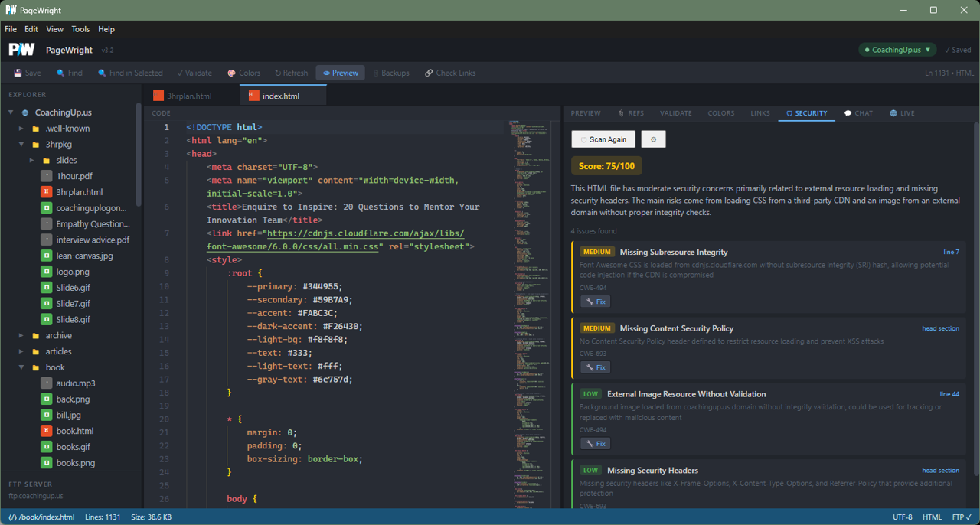Switch to the 3hrplan.html tab

pyautogui.click(x=191, y=96)
